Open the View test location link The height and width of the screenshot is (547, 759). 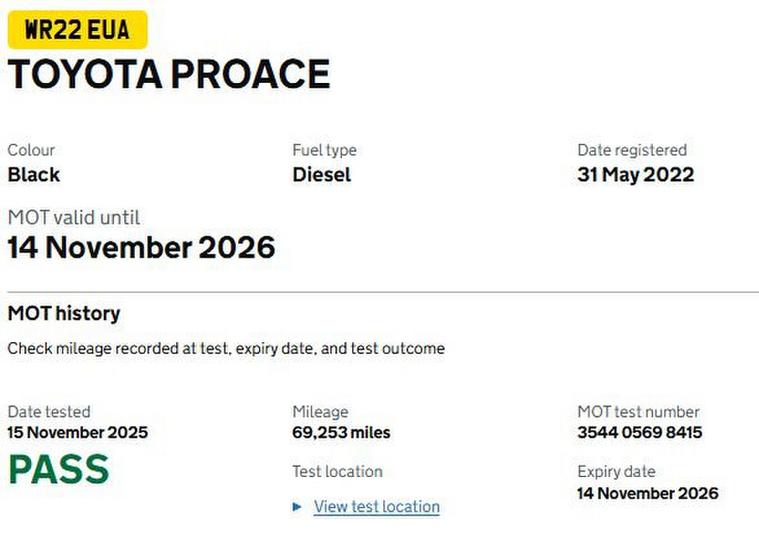376,507
